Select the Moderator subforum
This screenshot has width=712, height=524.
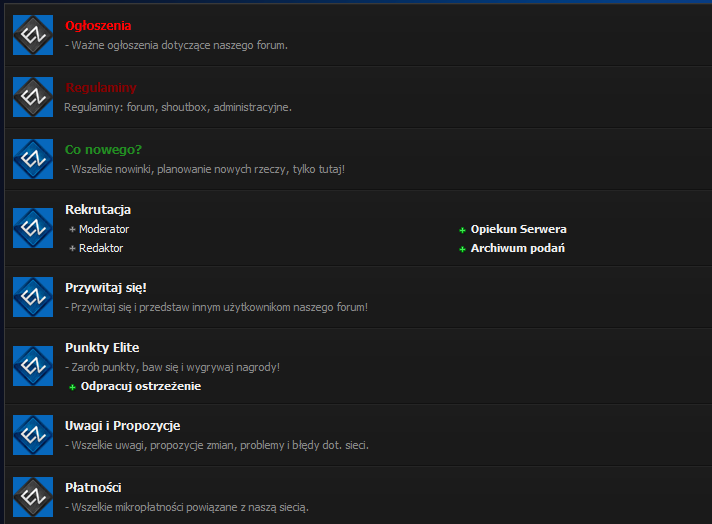coord(104,229)
